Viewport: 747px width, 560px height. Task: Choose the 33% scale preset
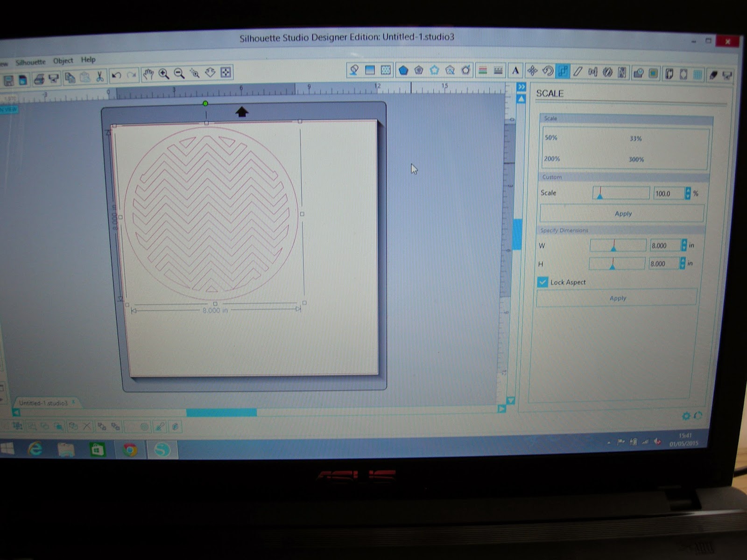coord(635,139)
